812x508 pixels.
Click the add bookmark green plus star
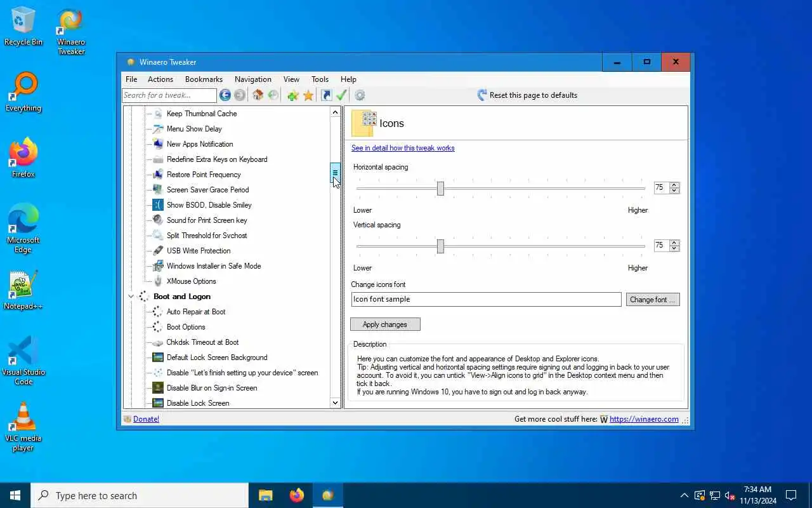click(292, 95)
